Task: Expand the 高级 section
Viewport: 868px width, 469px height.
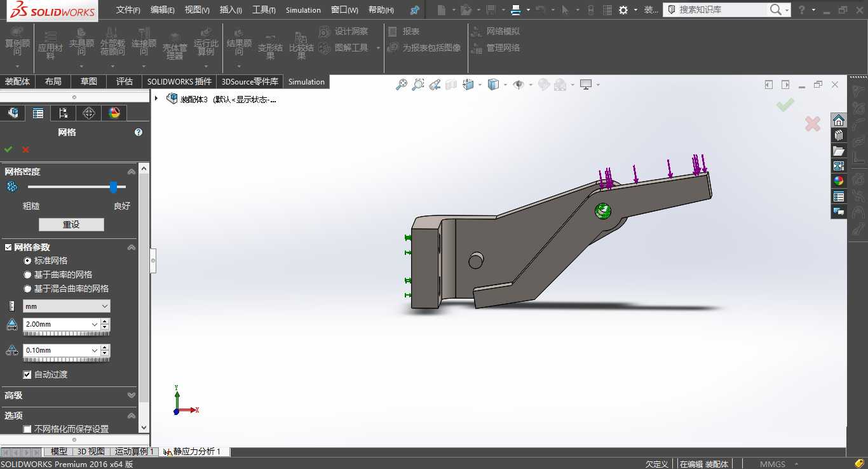Action: pyautogui.click(x=132, y=395)
